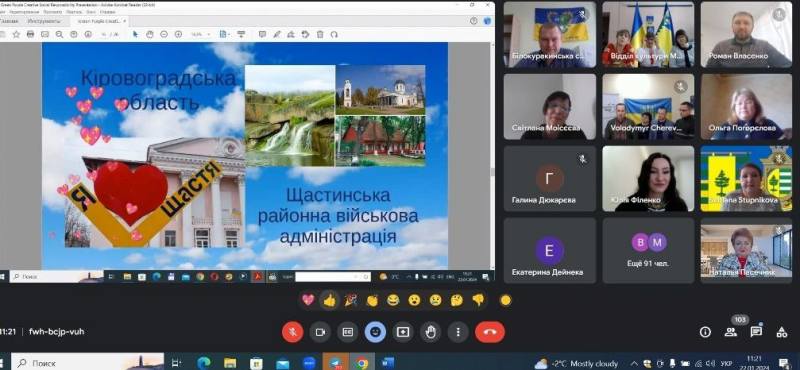The image size is (800, 370).
Task: Open the "Ещё 91 чел." participants tile
Action: click(x=648, y=251)
